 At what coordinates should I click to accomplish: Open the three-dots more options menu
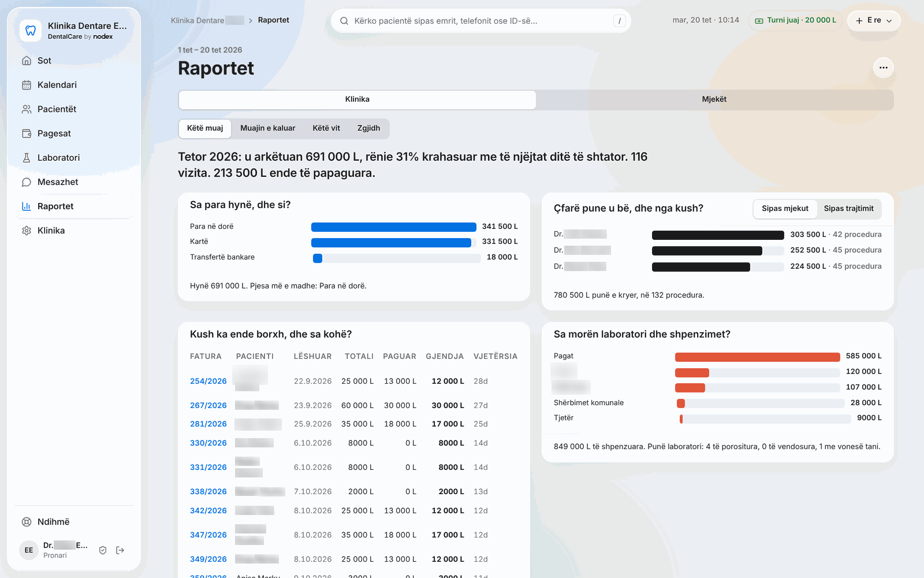pos(884,68)
